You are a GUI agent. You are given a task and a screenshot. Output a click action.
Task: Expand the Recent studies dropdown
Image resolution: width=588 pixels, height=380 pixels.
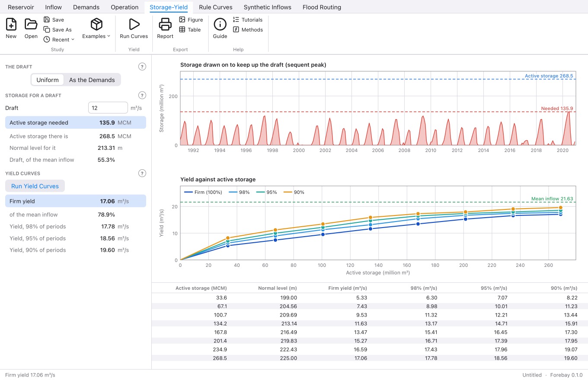pos(59,40)
